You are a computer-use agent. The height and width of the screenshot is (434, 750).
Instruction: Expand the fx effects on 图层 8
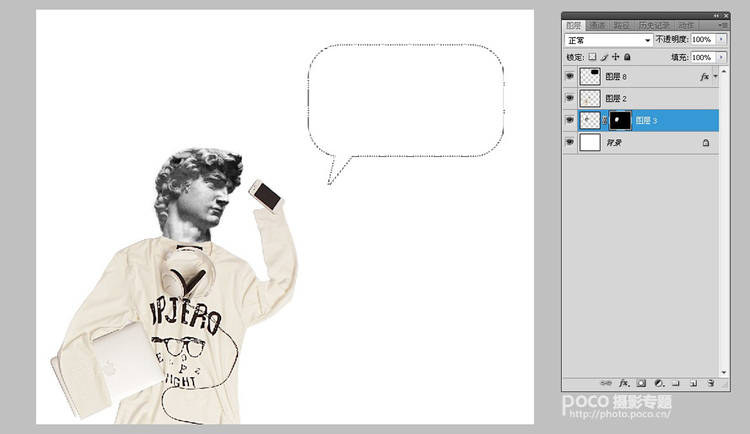coord(716,76)
